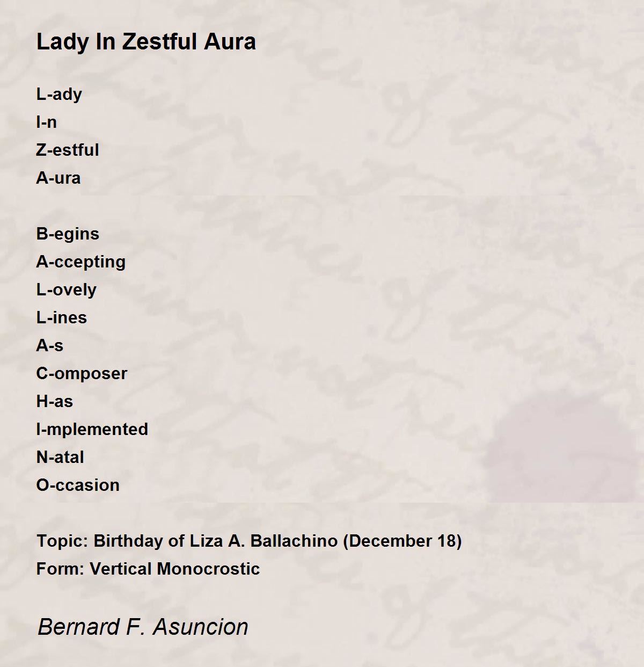
Task: Click the line H-as
Action: [55, 401]
